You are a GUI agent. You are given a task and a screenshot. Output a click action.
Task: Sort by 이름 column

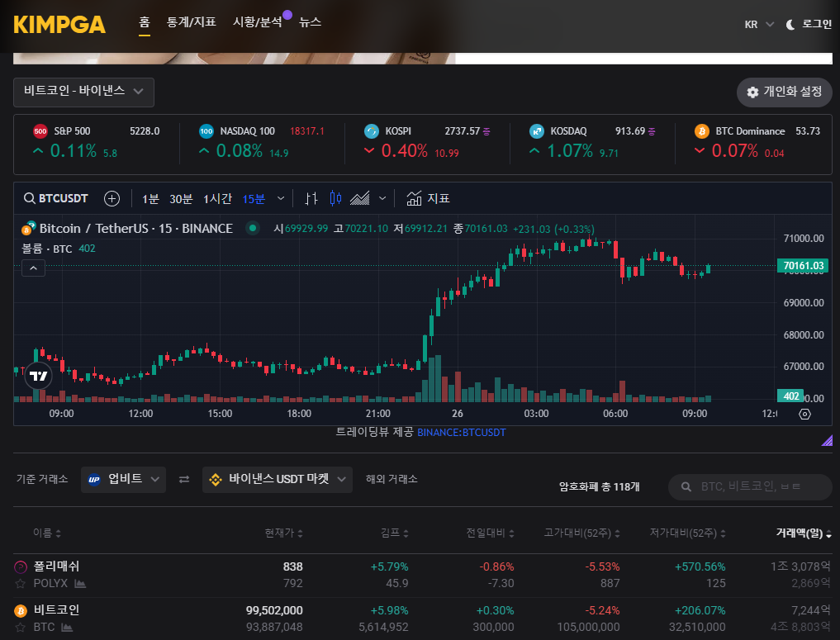(x=47, y=533)
